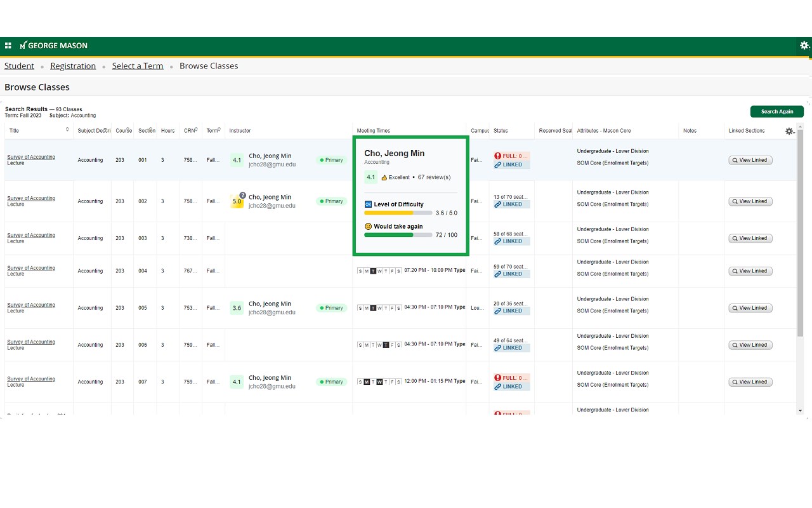812x508 pixels.
Task: Click View Linked for section 003
Action: point(750,238)
